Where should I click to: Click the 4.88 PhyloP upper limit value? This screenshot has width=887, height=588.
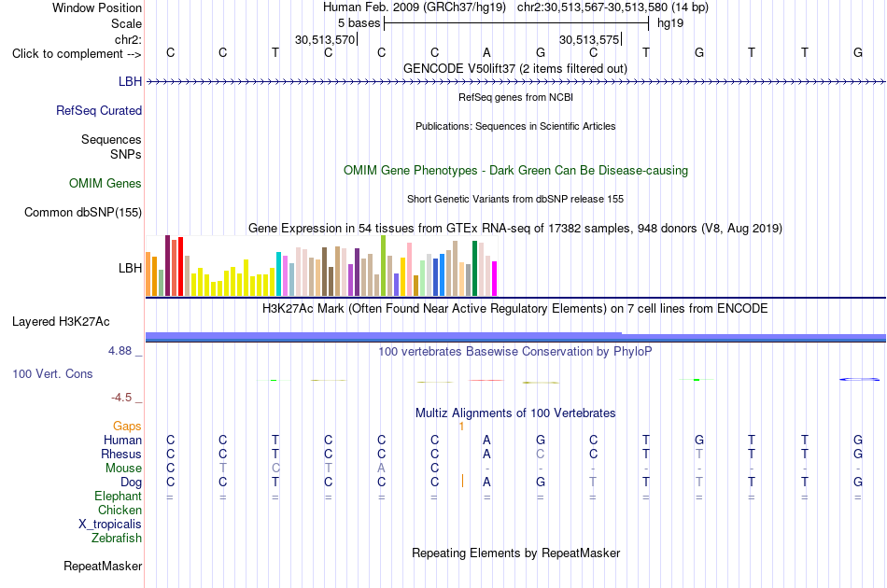pyautogui.click(x=120, y=351)
